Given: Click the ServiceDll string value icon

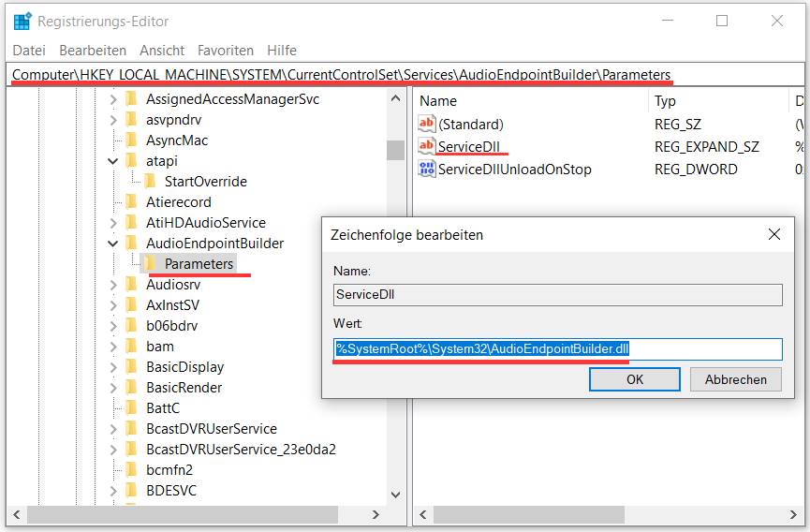Looking at the screenshot, I should [x=427, y=146].
